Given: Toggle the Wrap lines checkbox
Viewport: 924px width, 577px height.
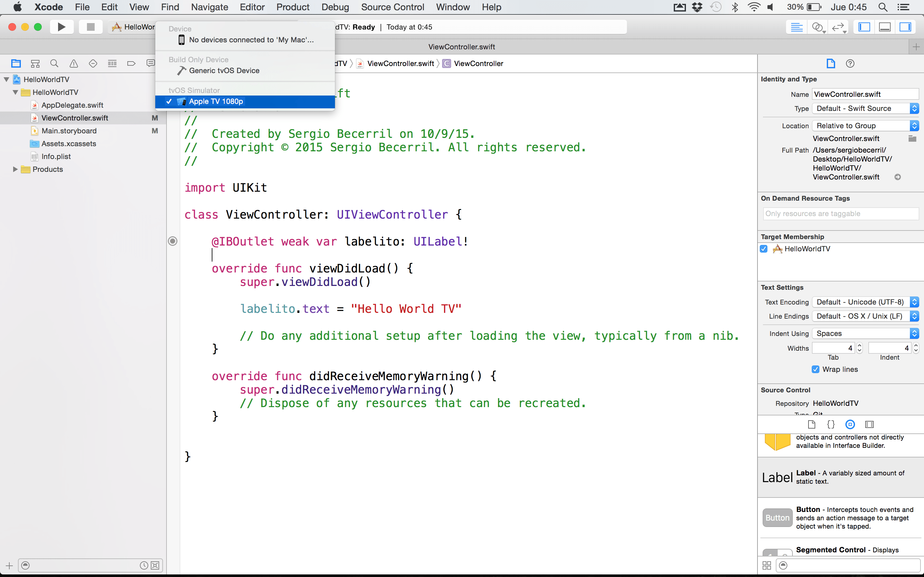Looking at the screenshot, I should click(816, 369).
